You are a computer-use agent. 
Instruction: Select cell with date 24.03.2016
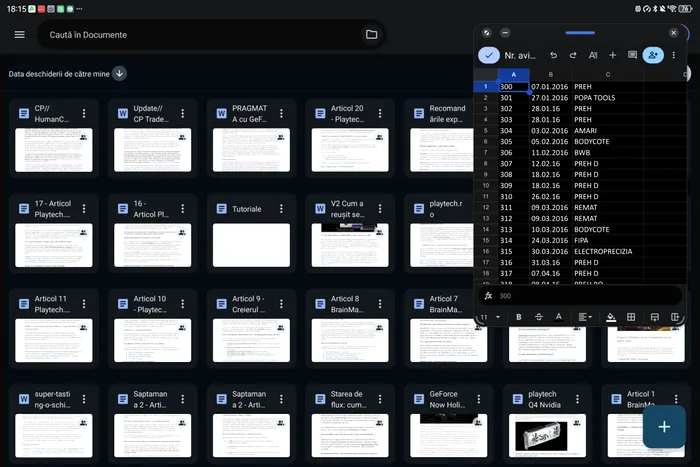[x=550, y=240]
